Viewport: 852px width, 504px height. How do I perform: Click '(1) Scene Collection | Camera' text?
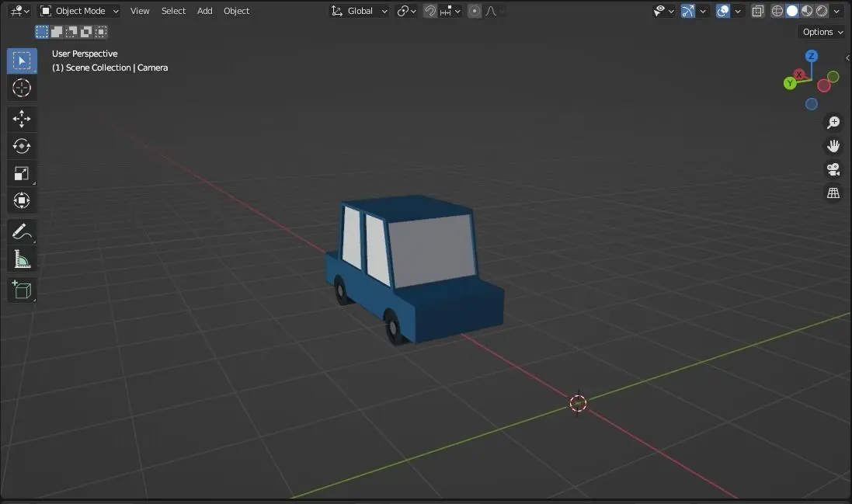(x=110, y=68)
